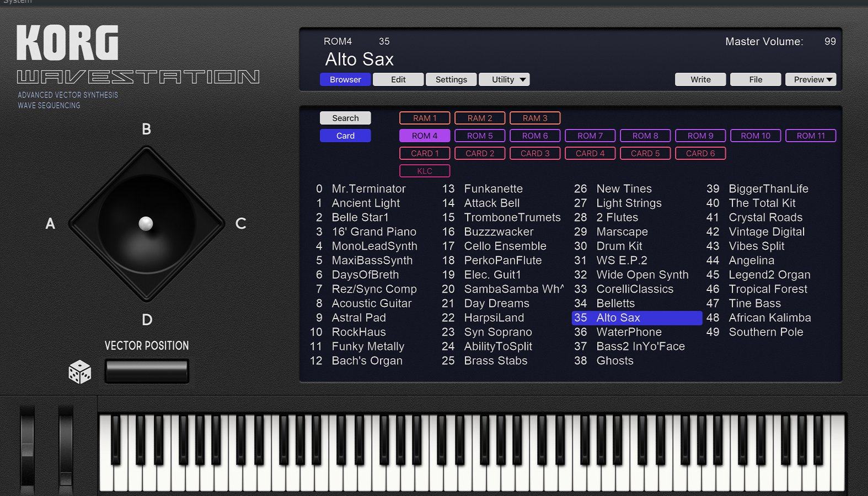Select the Tropical Forest preset

click(x=768, y=289)
